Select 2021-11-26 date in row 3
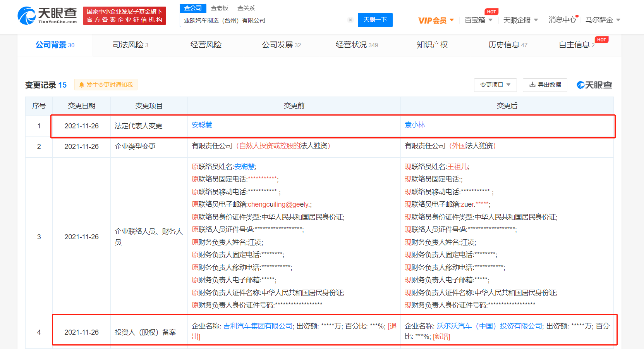This screenshot has height=349, width=644. click(x=81, y=237)
